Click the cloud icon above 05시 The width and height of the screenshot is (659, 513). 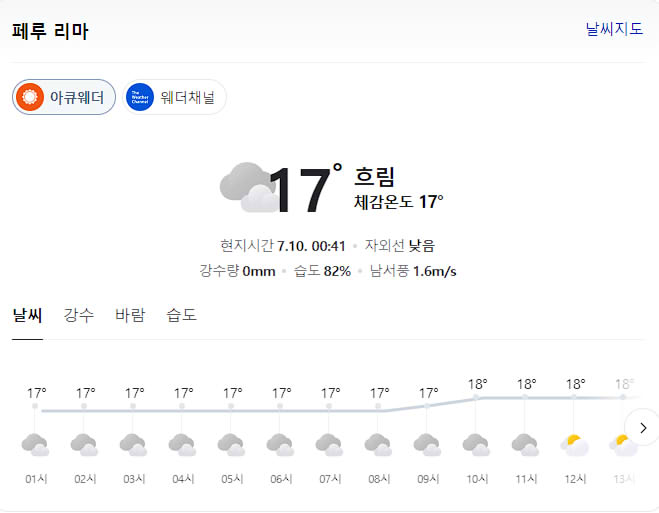click(232, 445)
